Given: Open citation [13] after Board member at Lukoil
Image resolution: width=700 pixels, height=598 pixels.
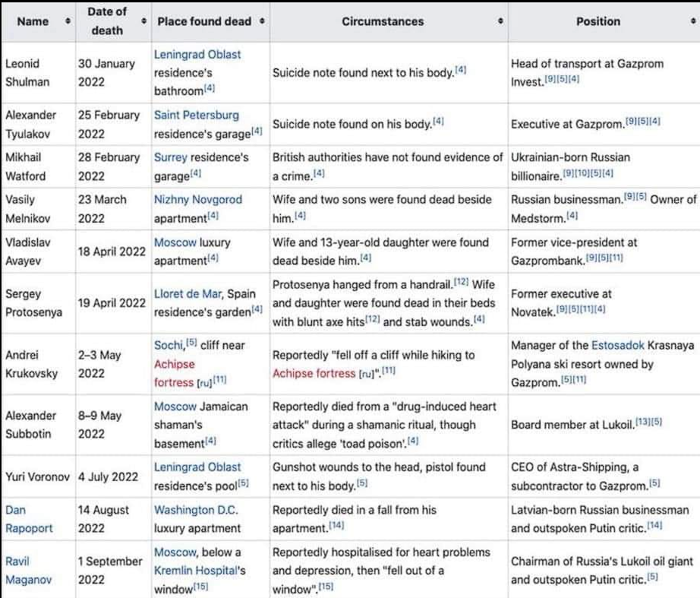Looking at the screenshot, I should [643, 422].
